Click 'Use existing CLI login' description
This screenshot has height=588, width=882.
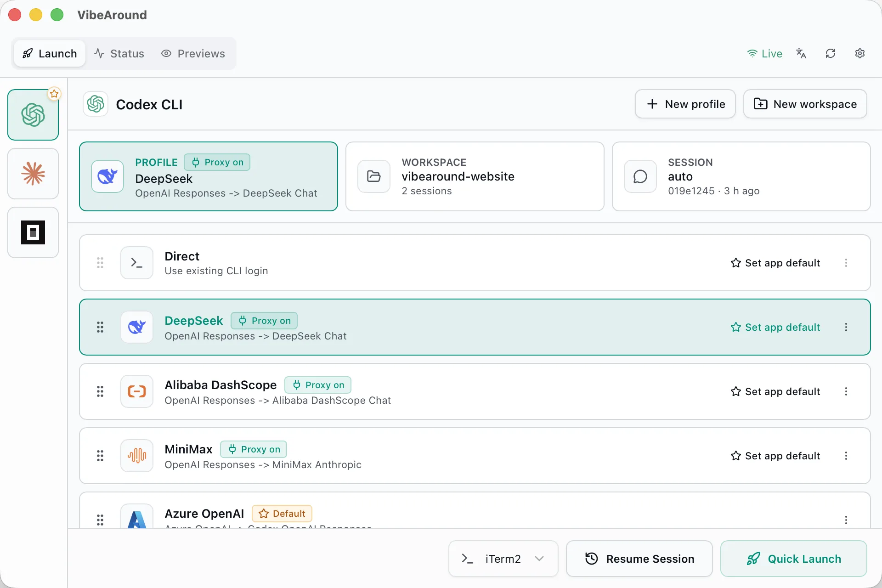click(216, 271)
